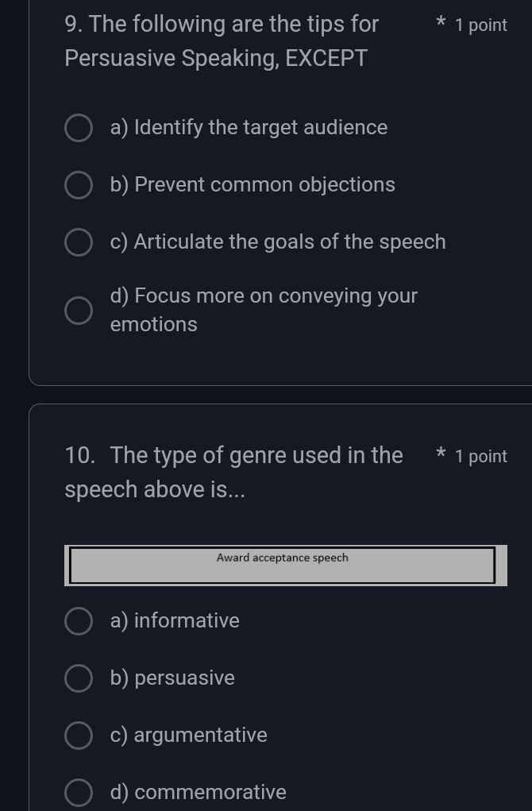This screenshot has width=532, height=811.
Task: Pick the radio circle next to "persuasive"
Action: point(78,678)
